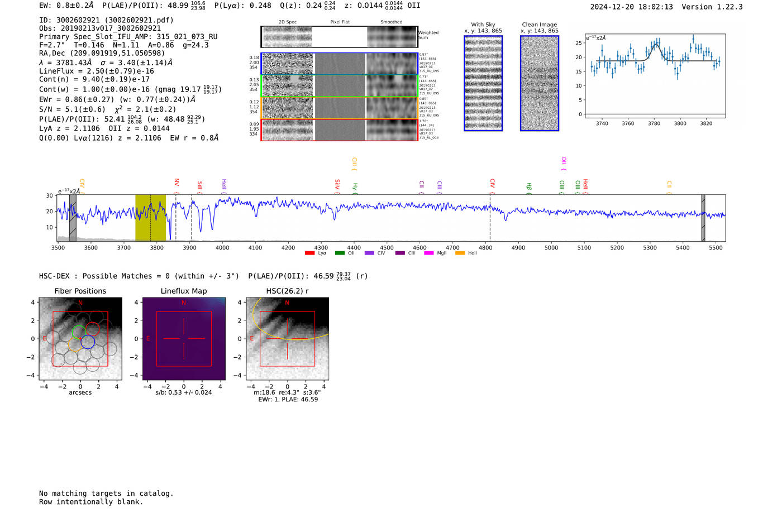Click the green Hβ line marker
Screen dimensions: 782x532
(x=529, y=188)
